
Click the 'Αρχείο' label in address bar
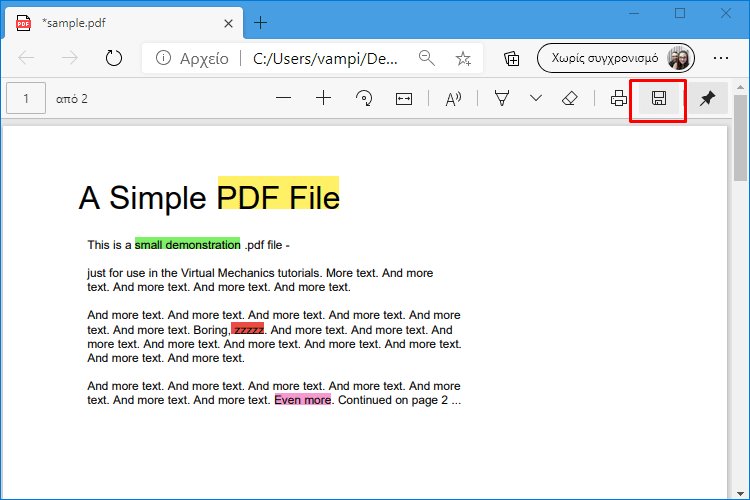(204, 58)
